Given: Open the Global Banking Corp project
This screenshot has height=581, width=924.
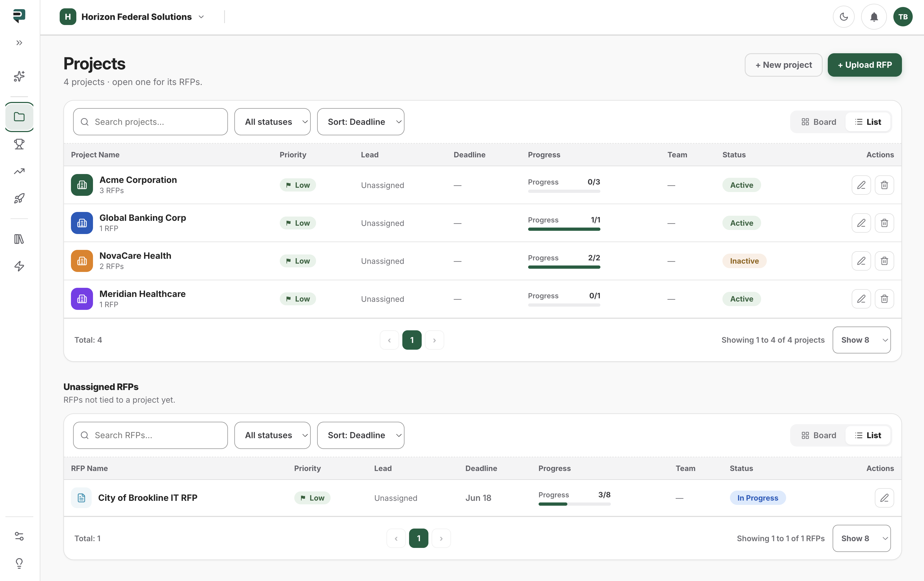Looking at the screenshot, I should (143, 218).
